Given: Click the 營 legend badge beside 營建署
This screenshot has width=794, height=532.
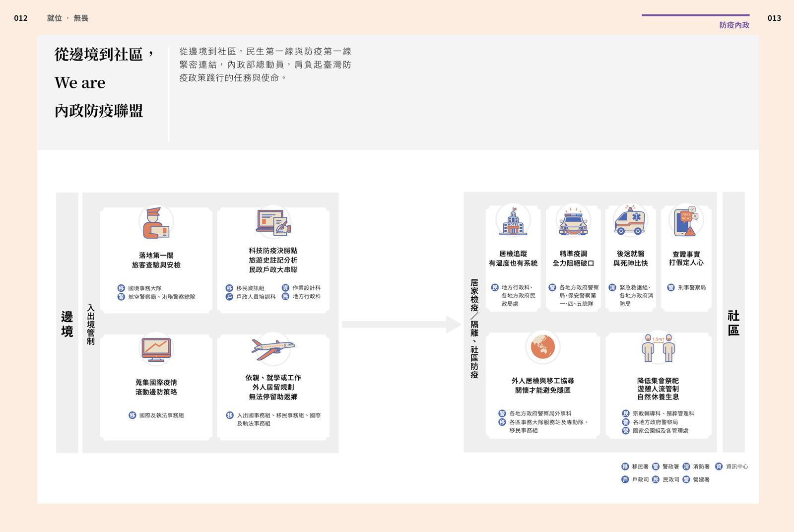Looking at the screenshot, I should click(x=686, y=479).
